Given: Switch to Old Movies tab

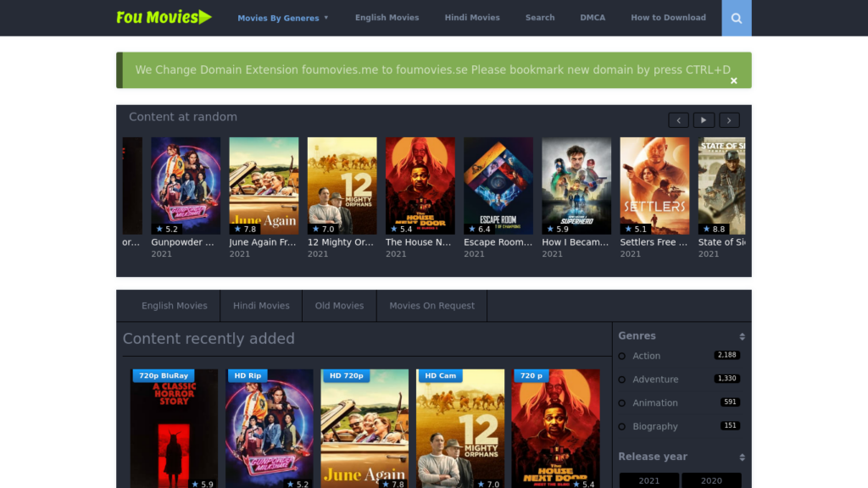Looking at the screenshot, I should 339,305.
